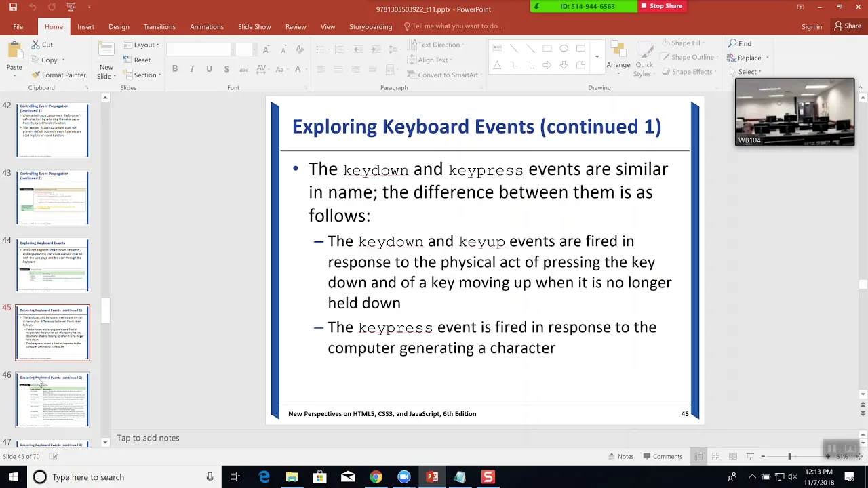This screenshot has width=868, height=488.
Task: Toggle text Shadow formatting
Action: [226, 69]
